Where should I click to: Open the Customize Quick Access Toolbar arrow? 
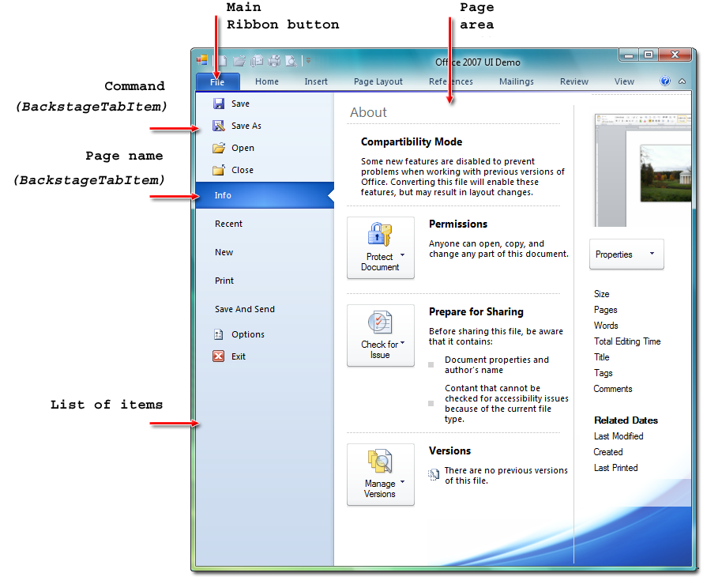[308, 61]
